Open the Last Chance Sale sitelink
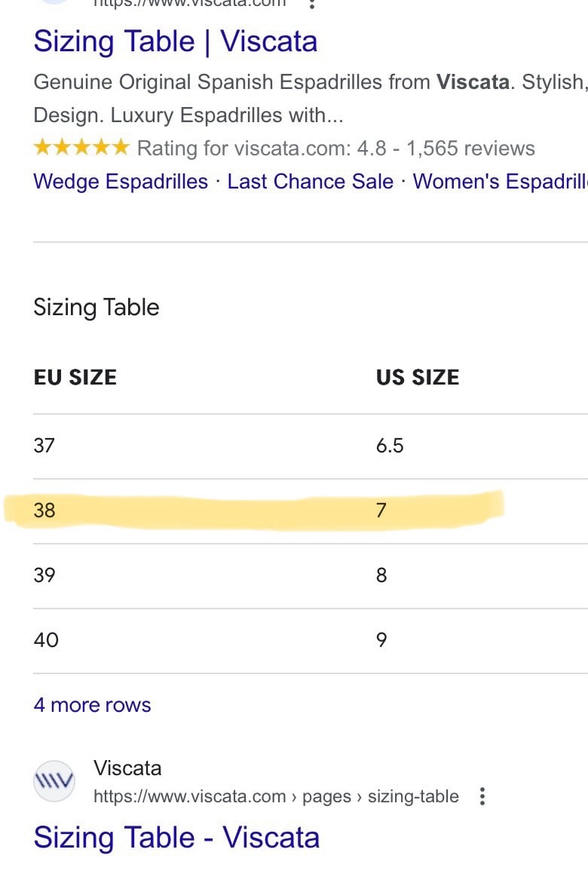This screenshot has height=883, width=588. [311, 181]
